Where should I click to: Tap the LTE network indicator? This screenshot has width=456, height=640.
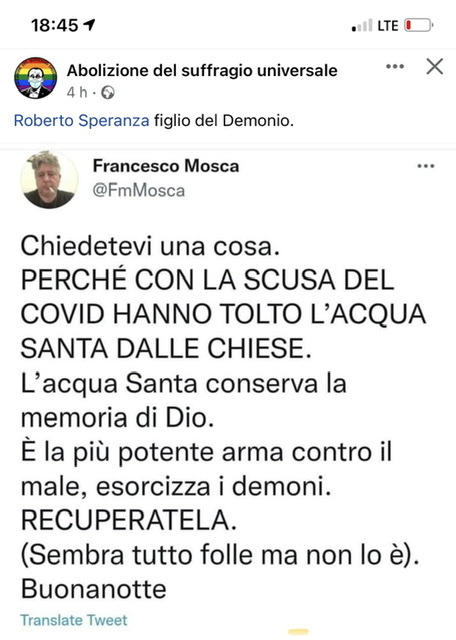[387, 26]
